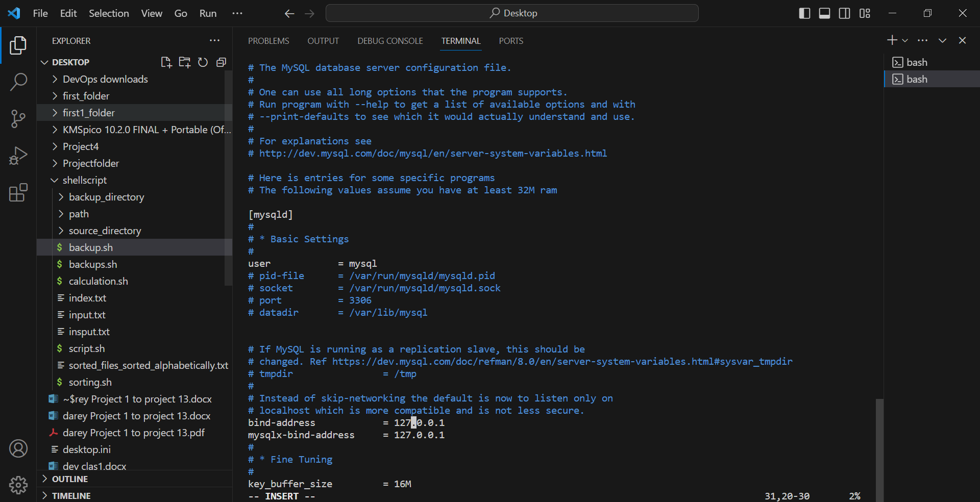Screen dimensions: 980x502
Task: Launch a new terminal with plus button
Action: 891,40
